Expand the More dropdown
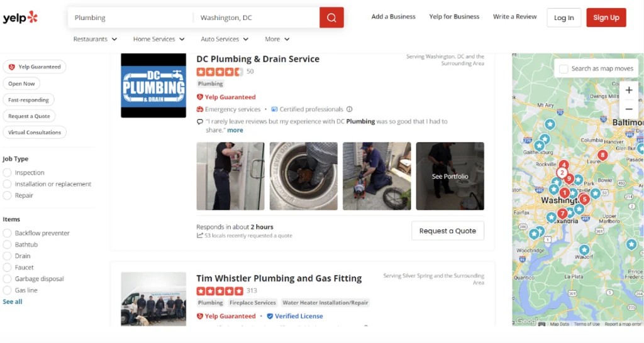This screenshot has width=644, height=343. pos(277,39)
